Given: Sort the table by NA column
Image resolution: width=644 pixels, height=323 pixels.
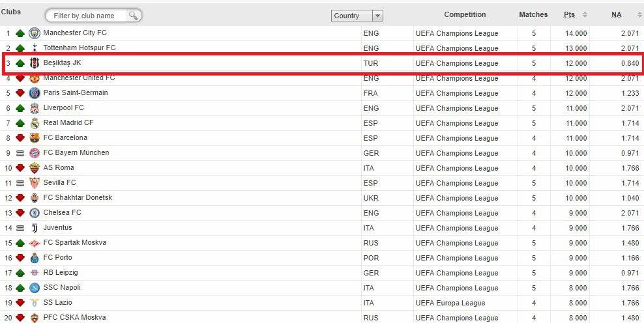Looking at the screenshot, I should tap(616, 14).
